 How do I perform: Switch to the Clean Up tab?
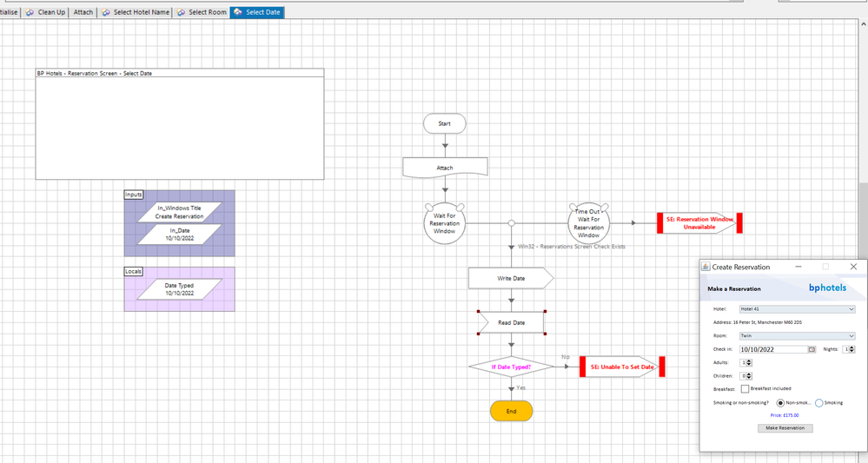coord(45,12)
